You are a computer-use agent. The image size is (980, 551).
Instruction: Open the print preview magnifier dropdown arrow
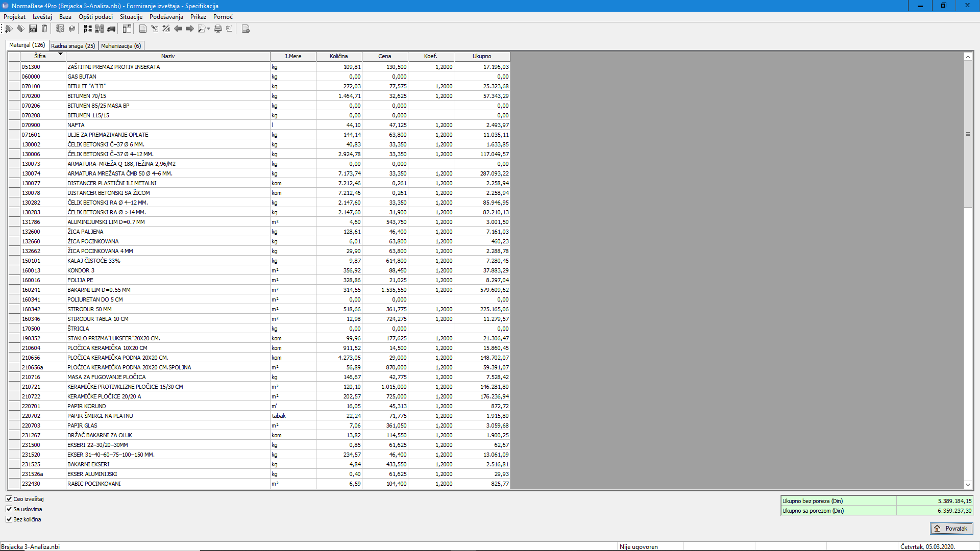coord(208,29)
